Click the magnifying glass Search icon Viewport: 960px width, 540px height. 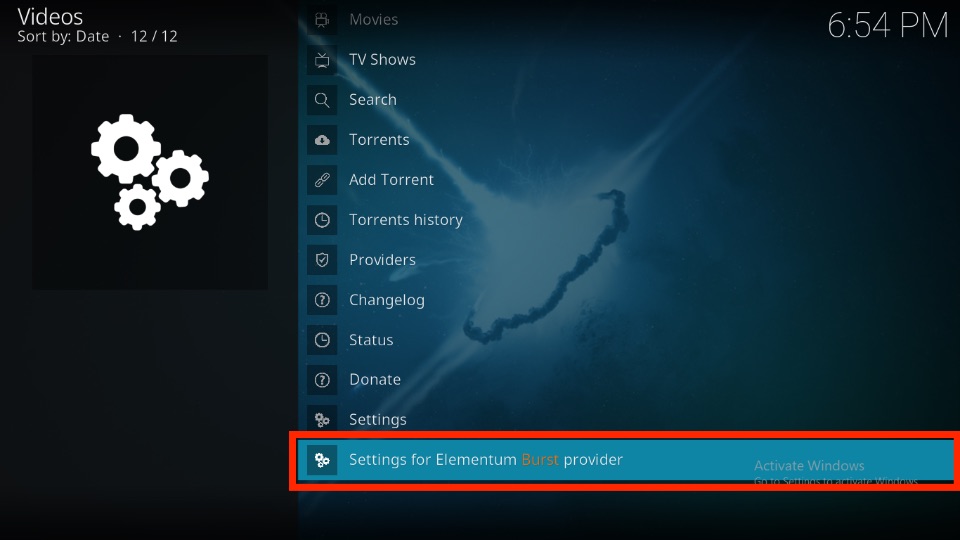[x=322, y=100]
